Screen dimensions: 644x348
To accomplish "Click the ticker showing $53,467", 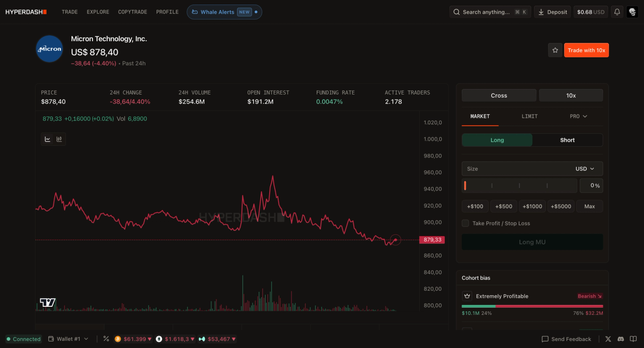I will pyautogui.click(x=217, y=339).
